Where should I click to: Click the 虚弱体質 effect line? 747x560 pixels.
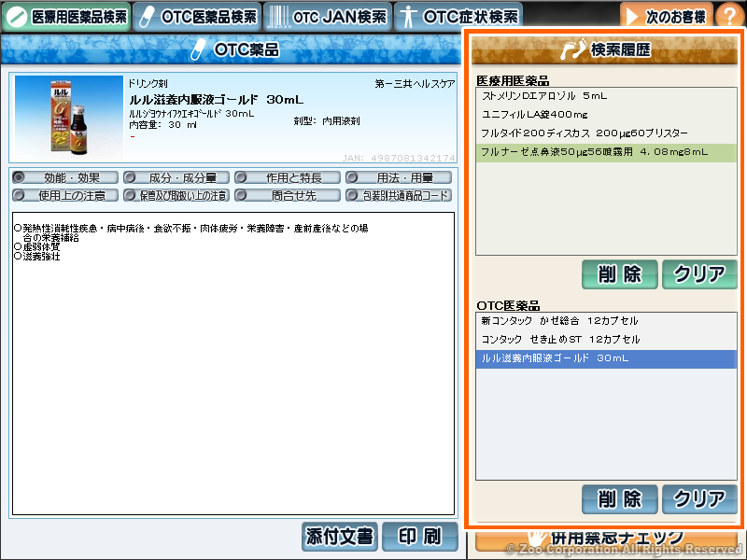tap(37, 247)
